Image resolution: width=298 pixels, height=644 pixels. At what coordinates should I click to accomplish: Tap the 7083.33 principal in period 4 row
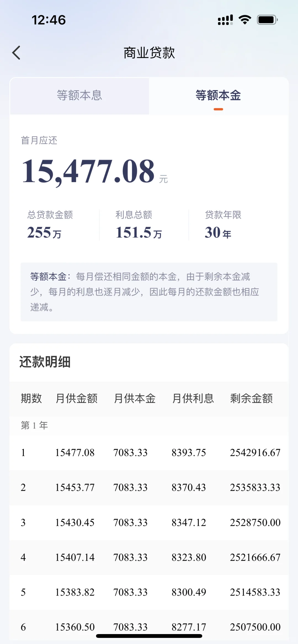(x=131, y=557)
